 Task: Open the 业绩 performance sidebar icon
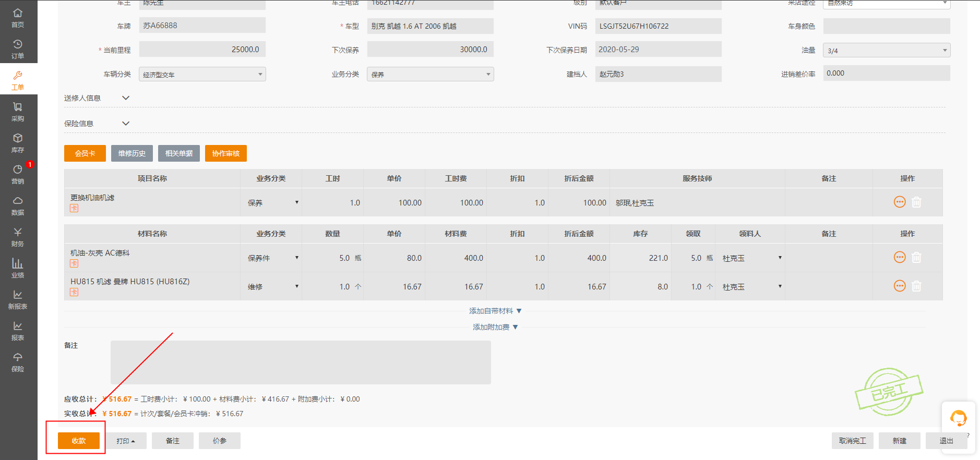[18, 268]
